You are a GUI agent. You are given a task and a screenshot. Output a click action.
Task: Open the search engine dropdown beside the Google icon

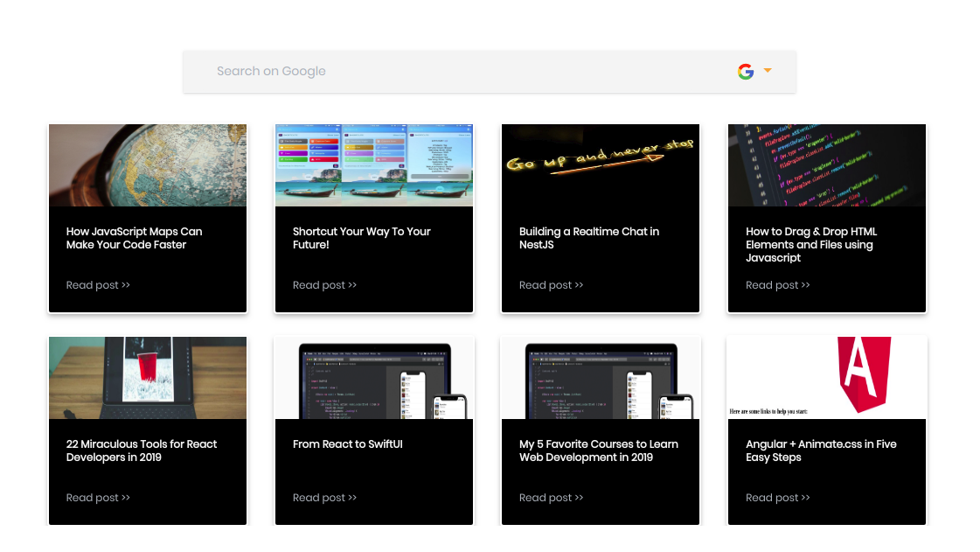767,71
